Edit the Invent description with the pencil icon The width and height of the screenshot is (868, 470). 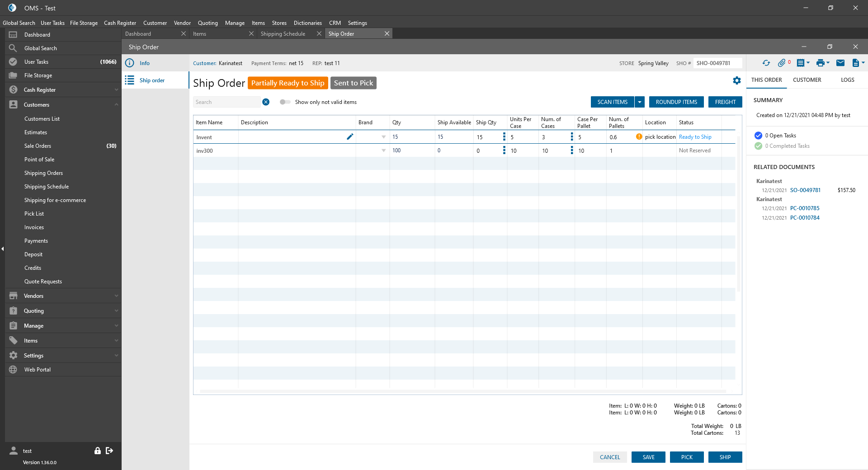(x=349, y=137)
